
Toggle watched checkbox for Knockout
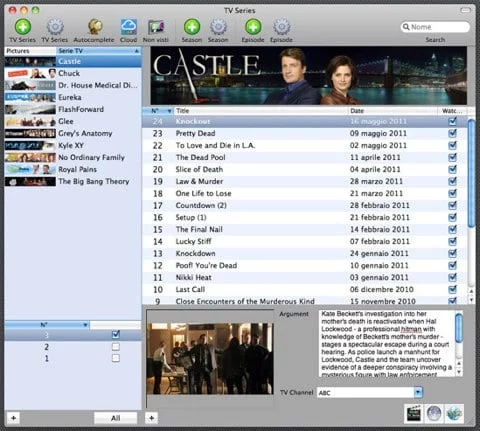(x=452, y=121)
